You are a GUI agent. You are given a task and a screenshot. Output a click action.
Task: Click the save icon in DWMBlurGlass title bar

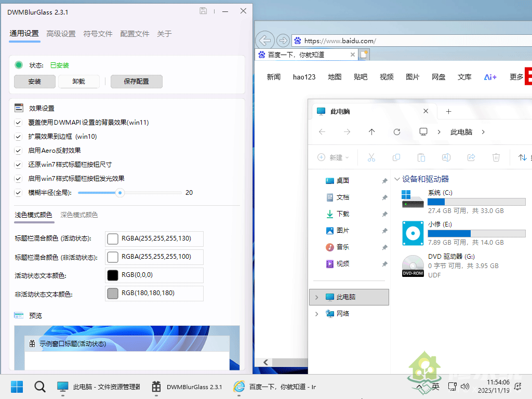click(x=204, y=11)
